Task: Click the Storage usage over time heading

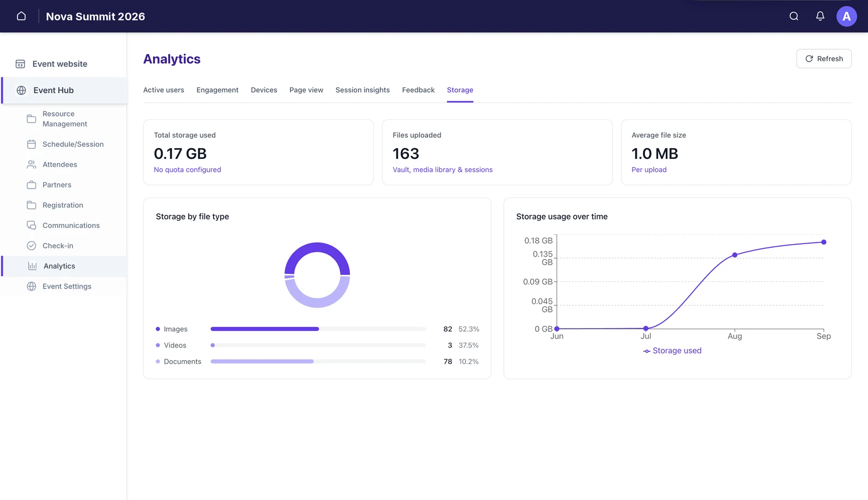Action: (x=561, y=216)
